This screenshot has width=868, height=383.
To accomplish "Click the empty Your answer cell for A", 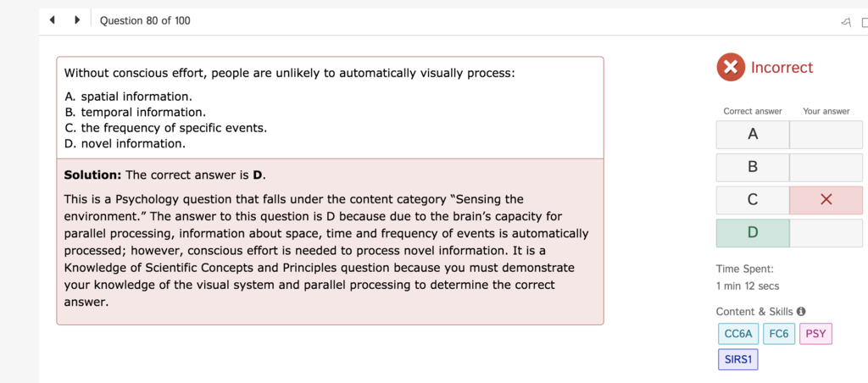I will coord(826,135).
